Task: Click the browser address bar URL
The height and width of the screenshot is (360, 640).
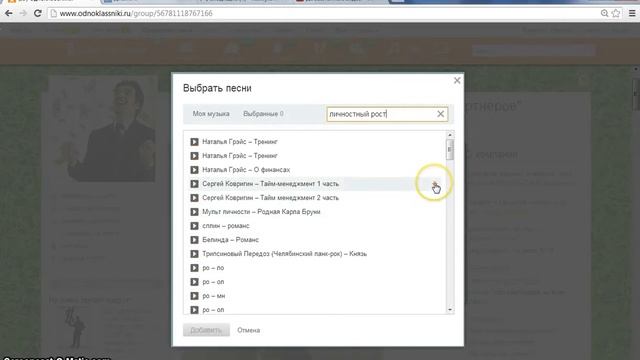Action: [x=136, y=13]
